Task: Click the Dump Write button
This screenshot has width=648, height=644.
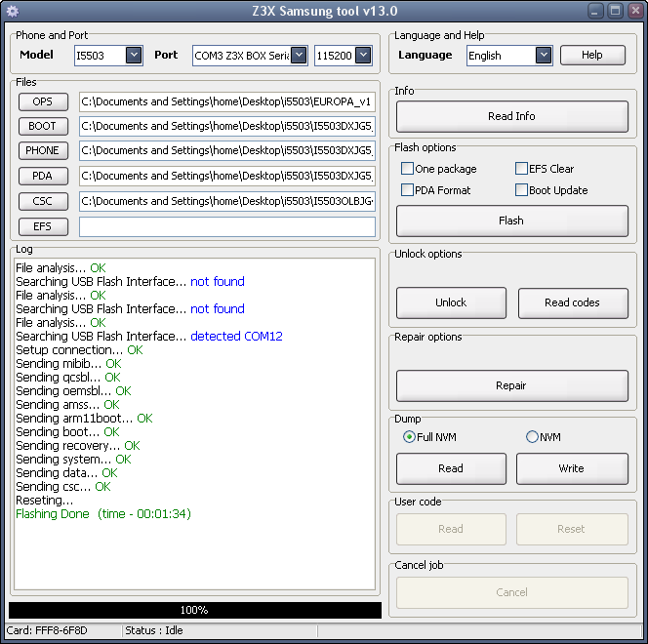Action: 572,468
